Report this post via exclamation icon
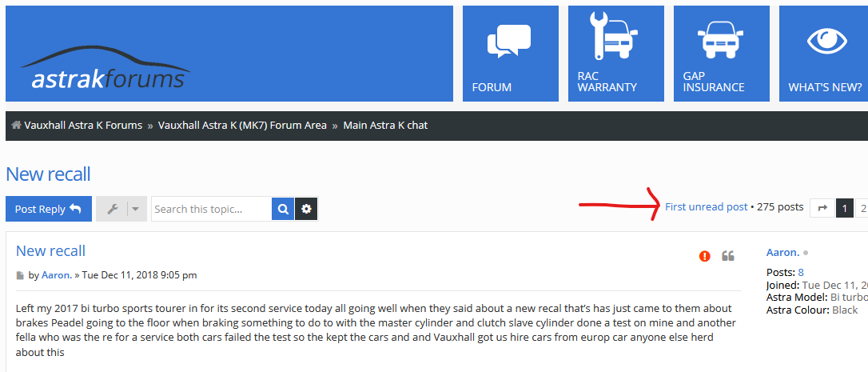The height and width of the screenshot is (372, 868). [x=704, y=255]
